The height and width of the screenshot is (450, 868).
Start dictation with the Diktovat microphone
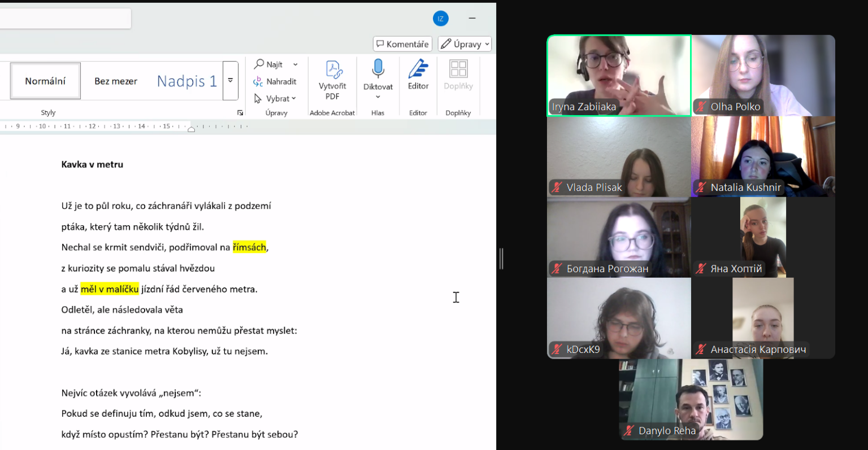[x=378, y=69]
